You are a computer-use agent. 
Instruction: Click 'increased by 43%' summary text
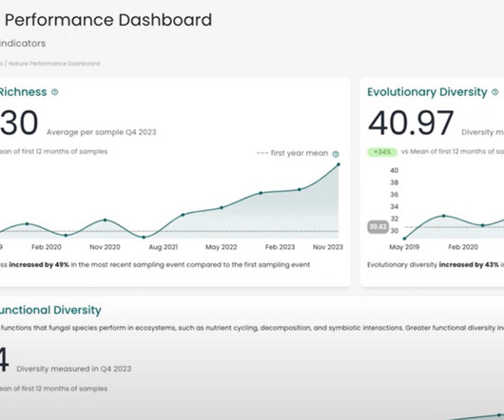pos(469,265)
